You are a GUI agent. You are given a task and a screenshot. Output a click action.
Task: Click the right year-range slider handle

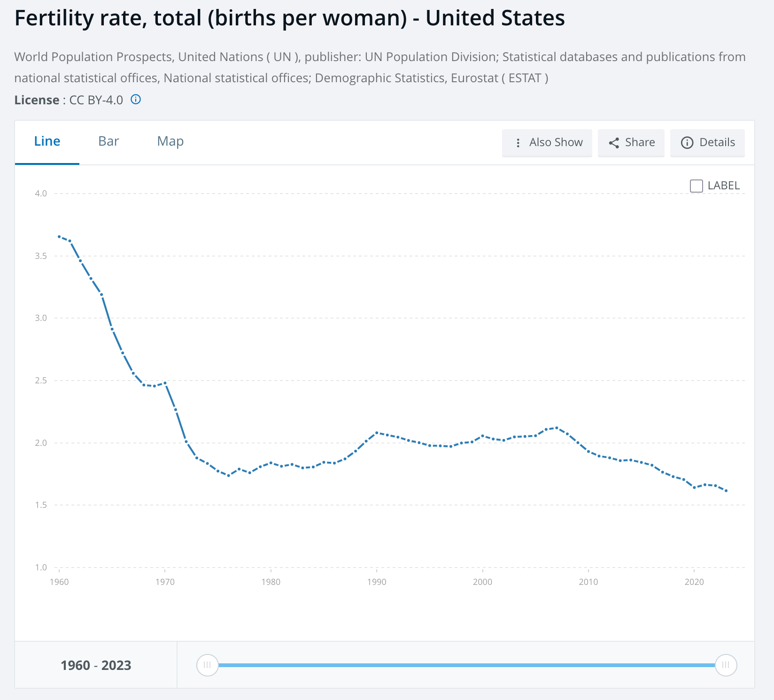pos(726,665)
